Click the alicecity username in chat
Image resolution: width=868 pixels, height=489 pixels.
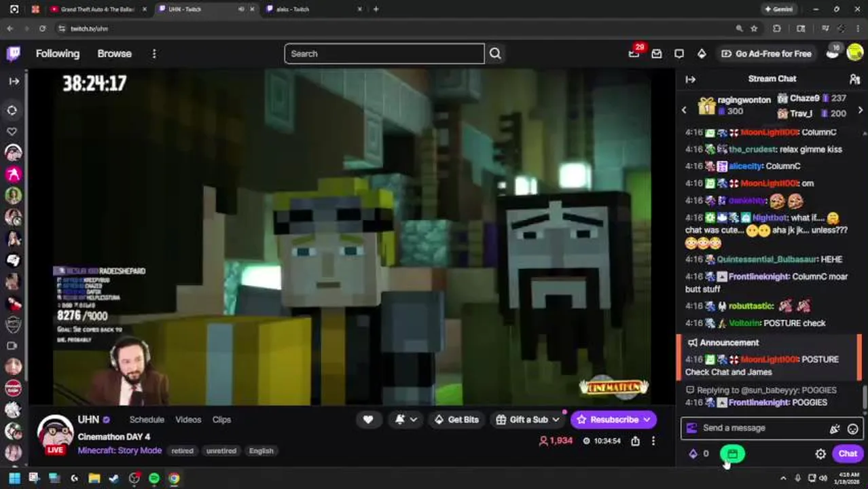(746, 166)
